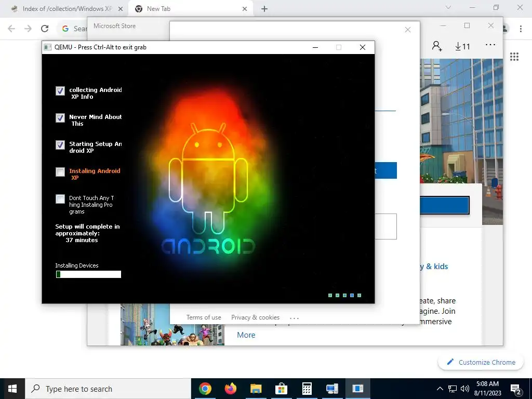Open the account icon in Microsoft Store
The image size is (532, 399).
click(437, 46)
